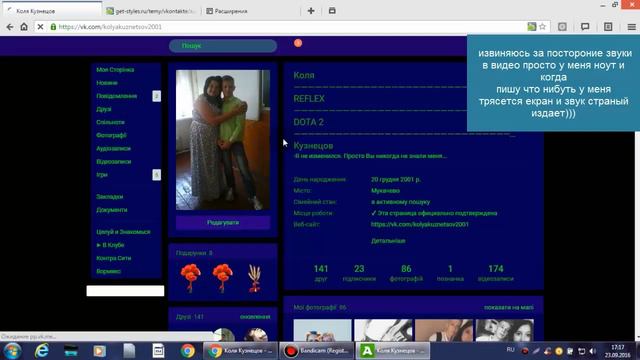This screenshot has height=360, width=640.
Task: Open the profile photo
Action: click(x=223, y=140)
